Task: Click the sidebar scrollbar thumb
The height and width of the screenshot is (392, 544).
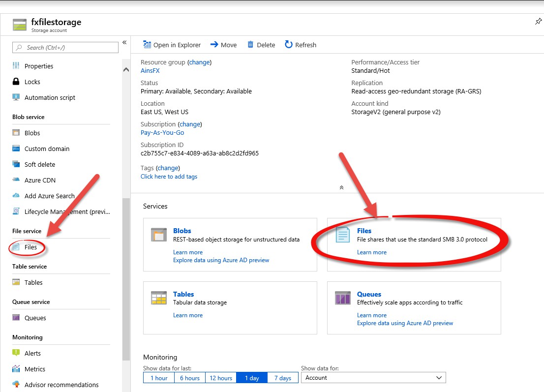Action: [126, 279]
